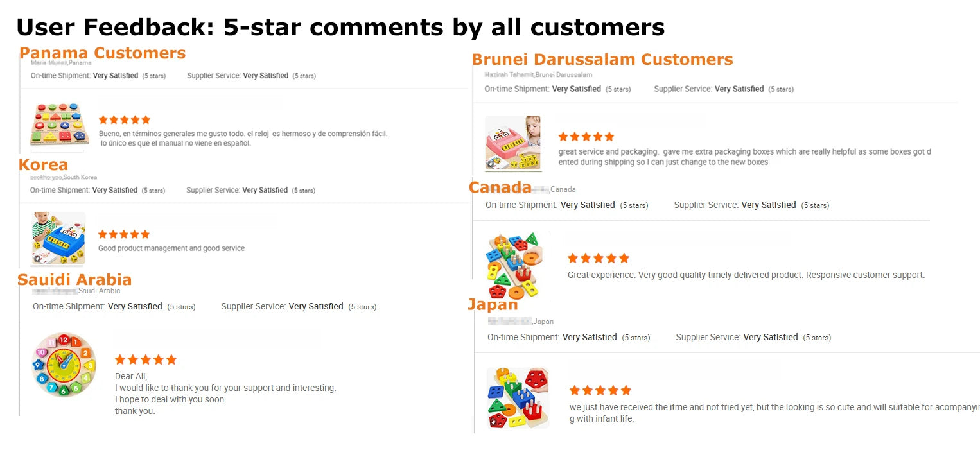
Task: Click the "Panama Customers" heading
Action: pyautogui.click(x=102, y=53)
